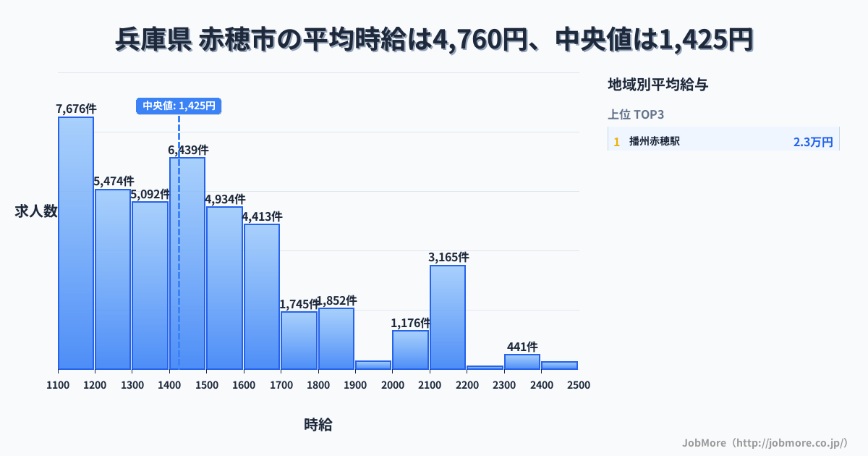Click the 2.3万円 salary value

tap(813, 142)
